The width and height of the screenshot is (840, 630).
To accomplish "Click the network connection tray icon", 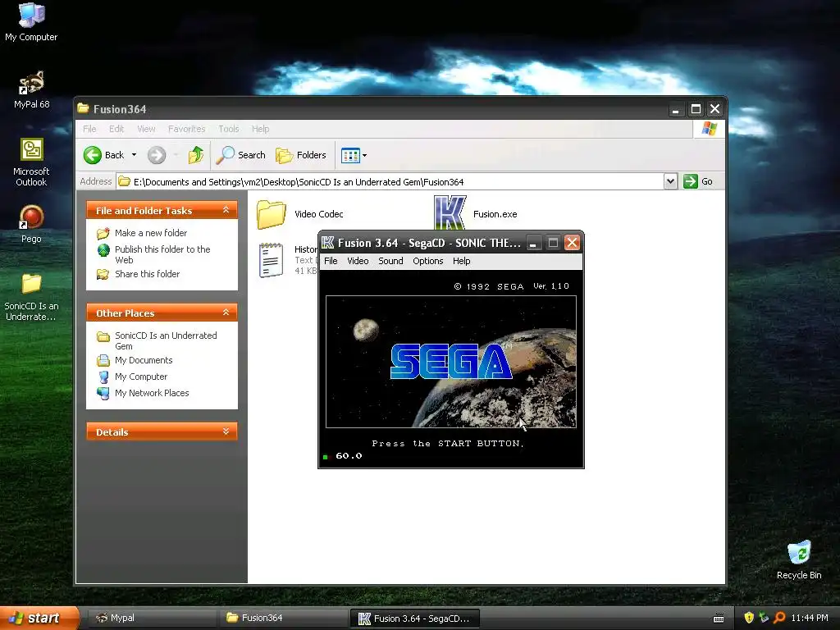I will click(764, 618).
